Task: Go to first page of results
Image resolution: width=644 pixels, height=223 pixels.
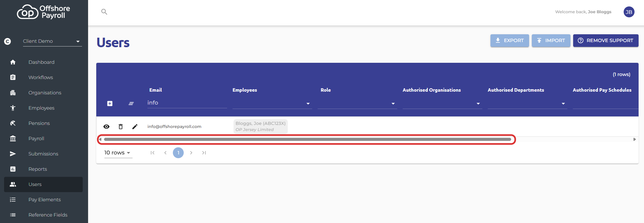Action: 153,153
